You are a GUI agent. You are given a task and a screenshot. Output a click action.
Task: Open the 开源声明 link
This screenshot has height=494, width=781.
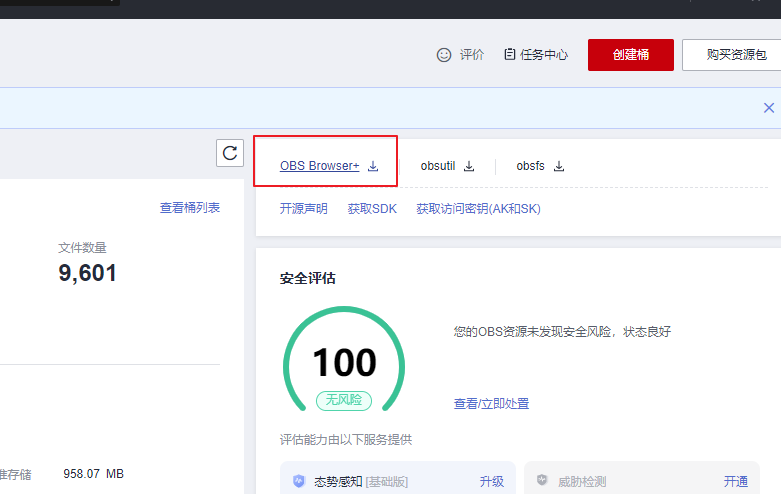pyautogui.click(x=304, y=209)
